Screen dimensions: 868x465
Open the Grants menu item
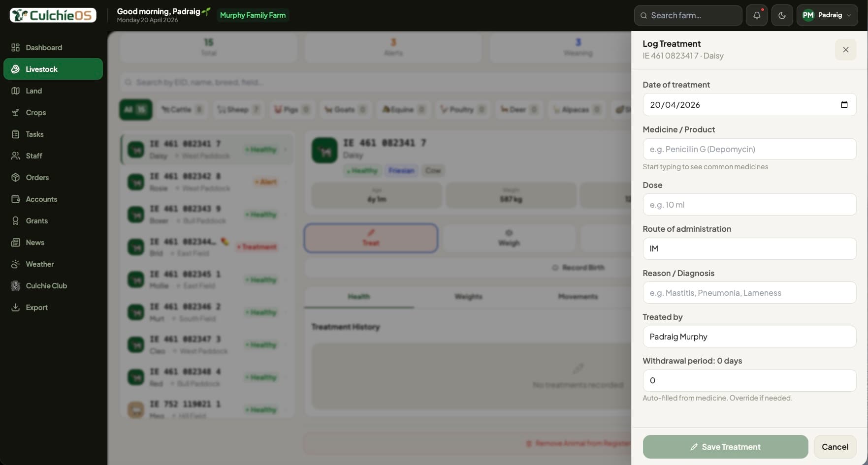(x=36, y=221)
